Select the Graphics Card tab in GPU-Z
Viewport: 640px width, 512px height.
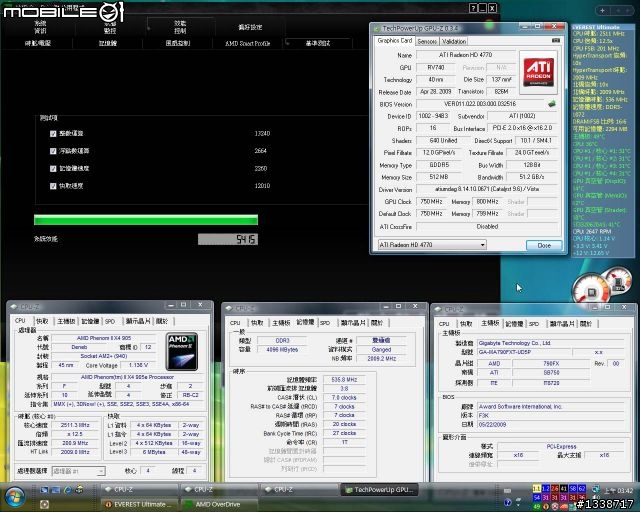(x=394, y=41)
